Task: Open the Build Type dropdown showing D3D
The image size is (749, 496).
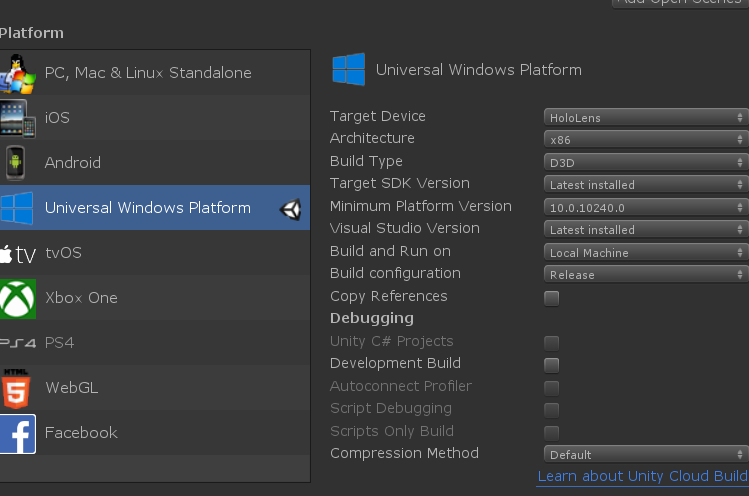Action: 646,162
